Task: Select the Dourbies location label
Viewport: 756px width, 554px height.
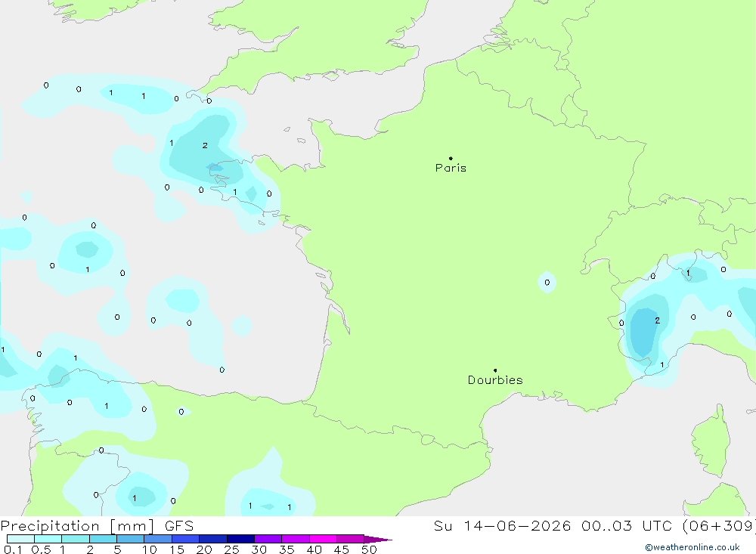Action: click(x=495, y=380)
